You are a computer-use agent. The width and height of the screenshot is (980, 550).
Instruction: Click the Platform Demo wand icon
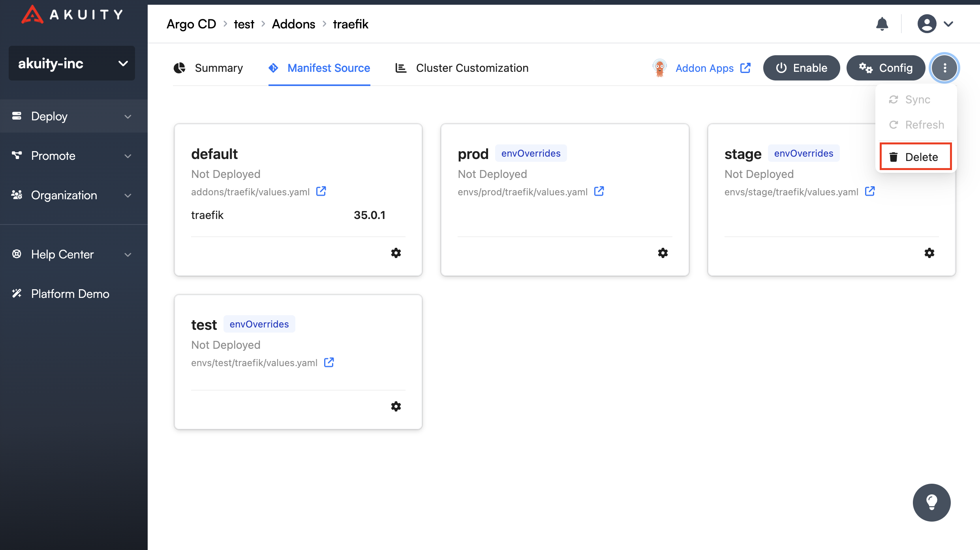[17, 293]
